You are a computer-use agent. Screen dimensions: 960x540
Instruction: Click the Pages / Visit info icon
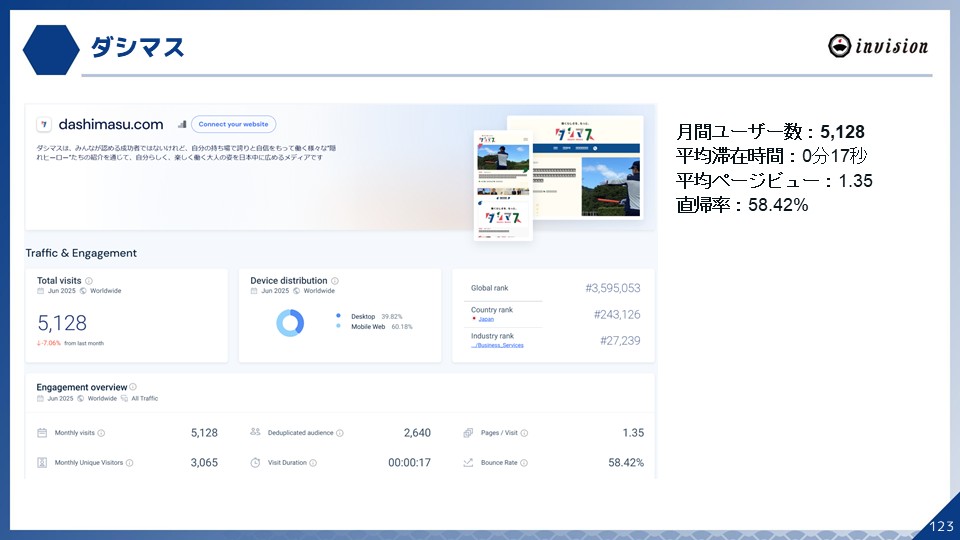[x=524, y=433]
